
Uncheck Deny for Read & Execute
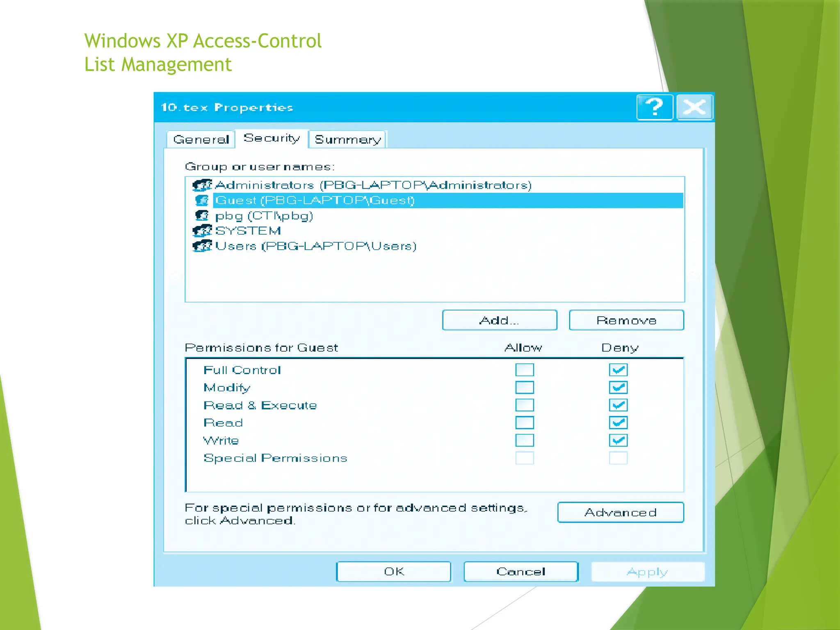point(618,405)
